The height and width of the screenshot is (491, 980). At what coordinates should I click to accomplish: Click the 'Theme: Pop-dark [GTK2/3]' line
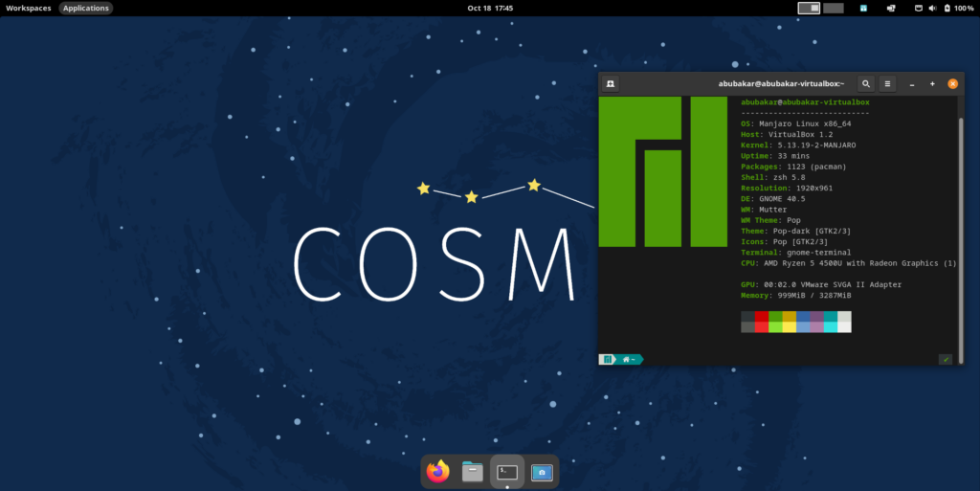[795, 231]
